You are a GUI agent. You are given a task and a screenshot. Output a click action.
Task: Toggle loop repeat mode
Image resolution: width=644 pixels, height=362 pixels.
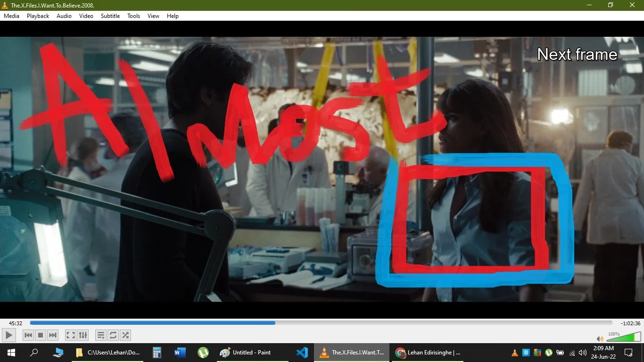point(113,335)
